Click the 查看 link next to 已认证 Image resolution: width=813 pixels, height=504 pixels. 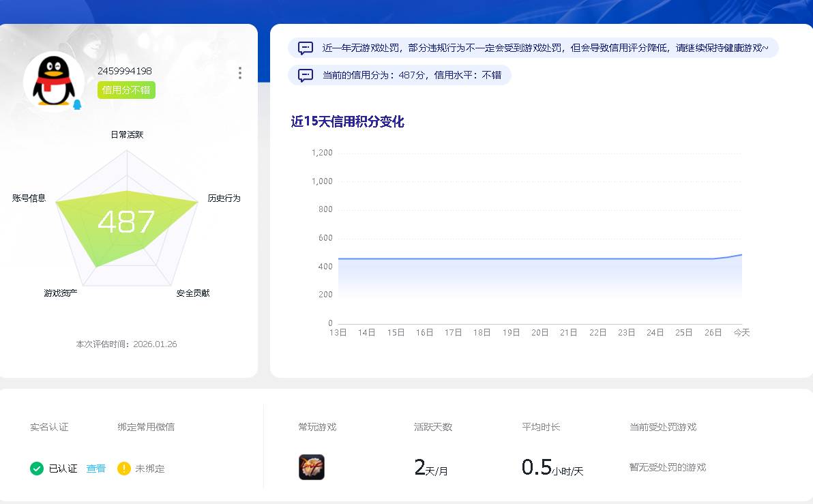click(x=95, y=469)
